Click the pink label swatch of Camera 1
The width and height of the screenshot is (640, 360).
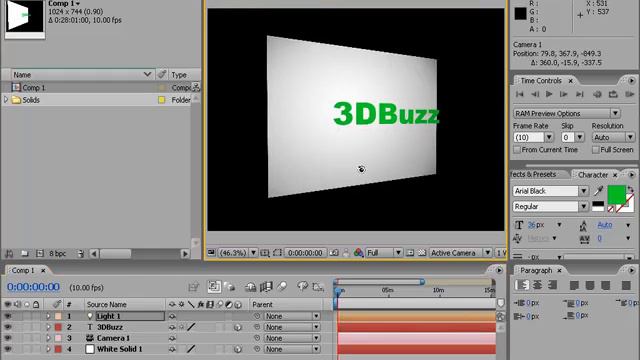click(58, 338)
